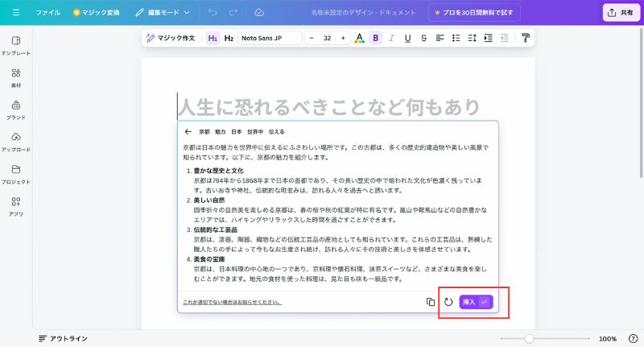This screenshot has width=644, height=347.
Task: Click the line spacing icon
Action: point(472,38)
